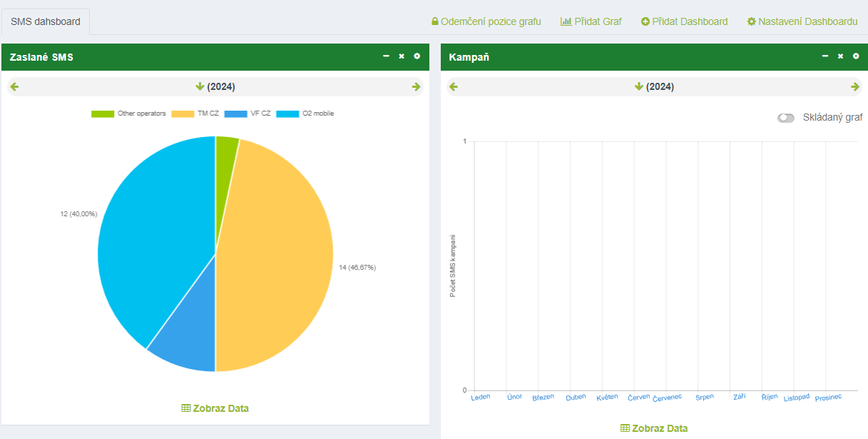The width and height of the screenshot is (868, 439).
Task: Expand the (2024) period selector in Zaslané SMS
Action: pyautogui.click(x=215, y=87)
